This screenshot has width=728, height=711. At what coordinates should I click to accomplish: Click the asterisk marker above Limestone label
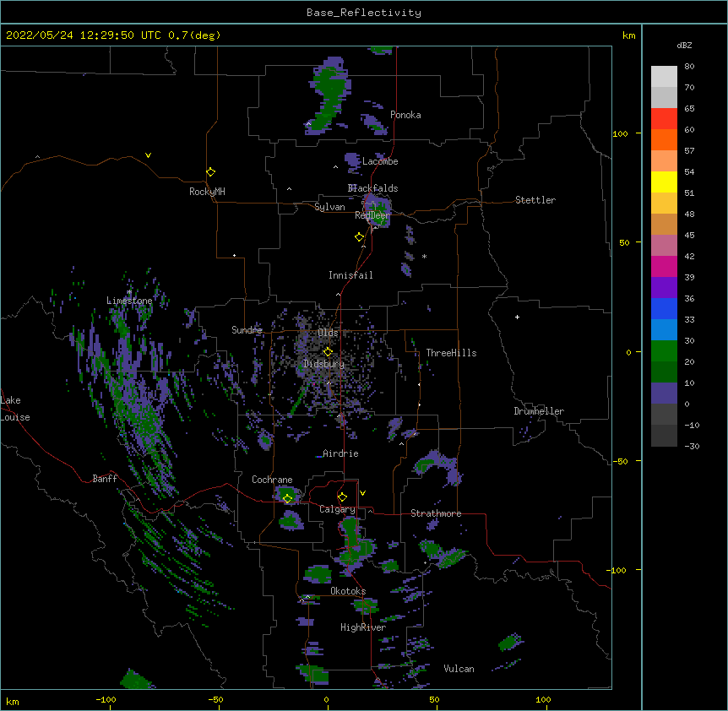click(129, 292)
